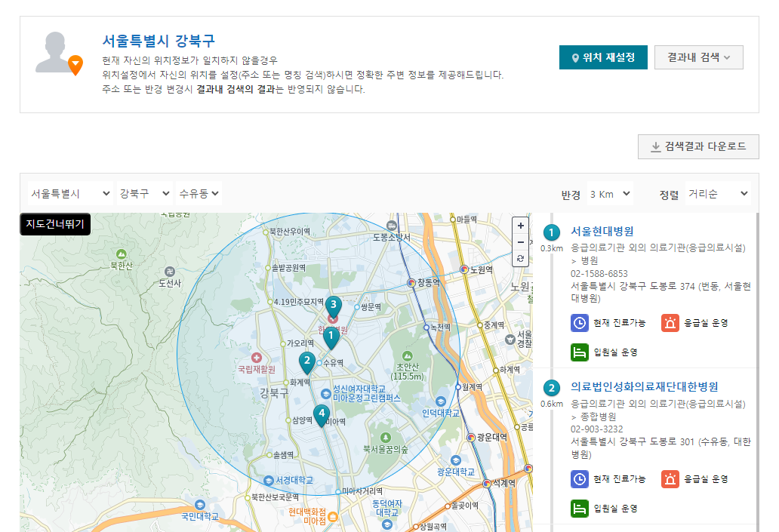The height and width of the screenshot is (532, 779).
Task: Open the 서울현대병원 hospital link
Action: point(602,231)
